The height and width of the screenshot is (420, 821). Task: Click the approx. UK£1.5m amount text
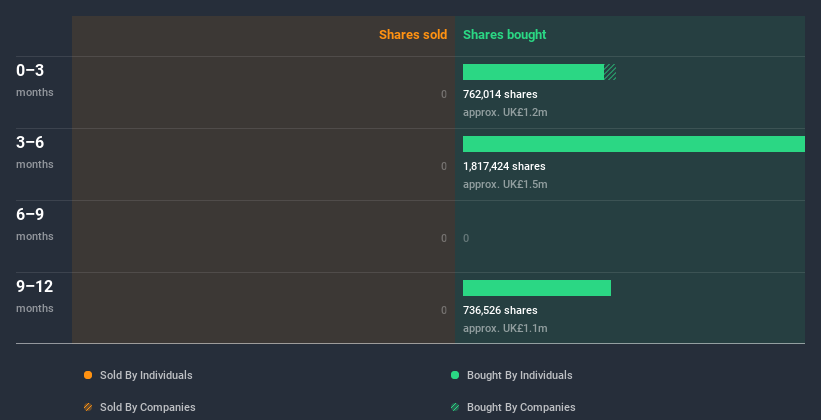point(505,184)
